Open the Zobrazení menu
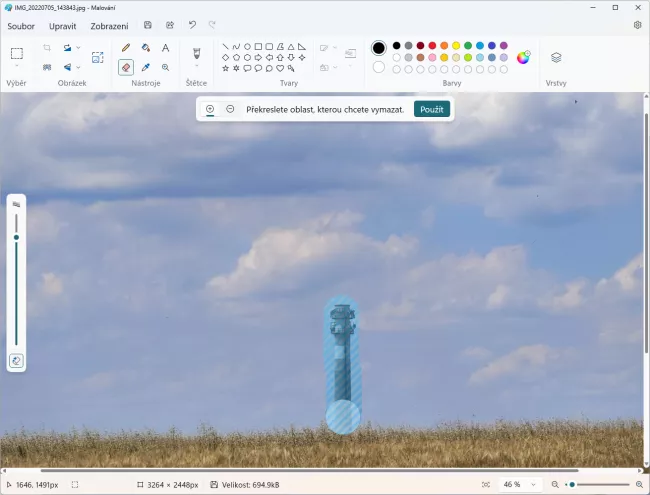The width and height of the screenshot is (650, 495). [x=109, y=25]
